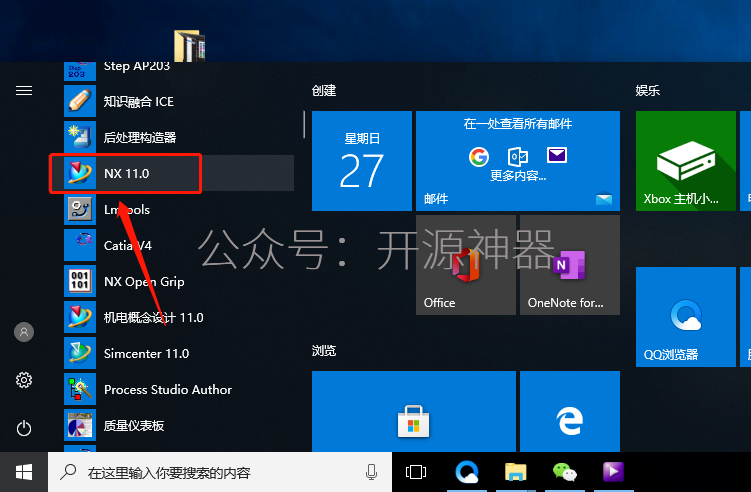Image resolution: width=751 pixels, height=492 pixels.
Task: Click the Windows Start button
Action: point(24,472)
